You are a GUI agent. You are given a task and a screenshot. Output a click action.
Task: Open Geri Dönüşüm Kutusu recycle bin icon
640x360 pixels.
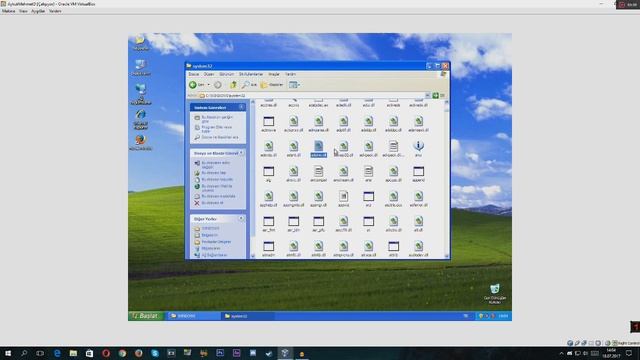click(495, 294)
